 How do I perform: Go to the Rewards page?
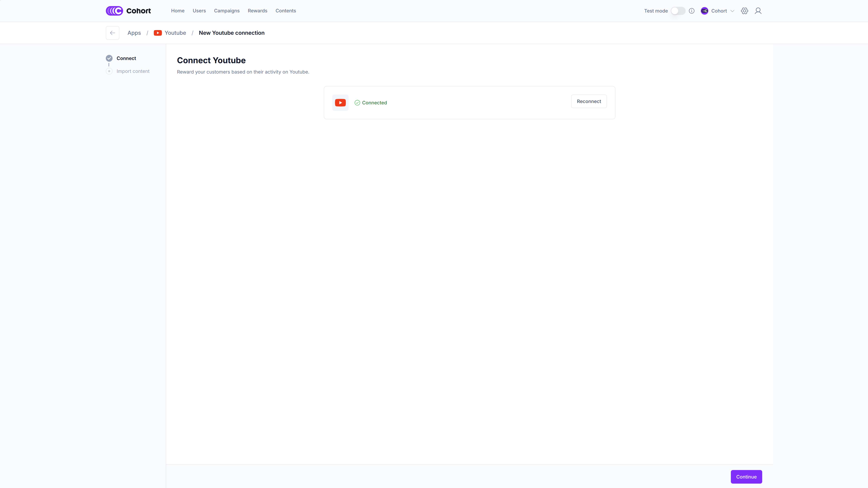click(258, 11)
